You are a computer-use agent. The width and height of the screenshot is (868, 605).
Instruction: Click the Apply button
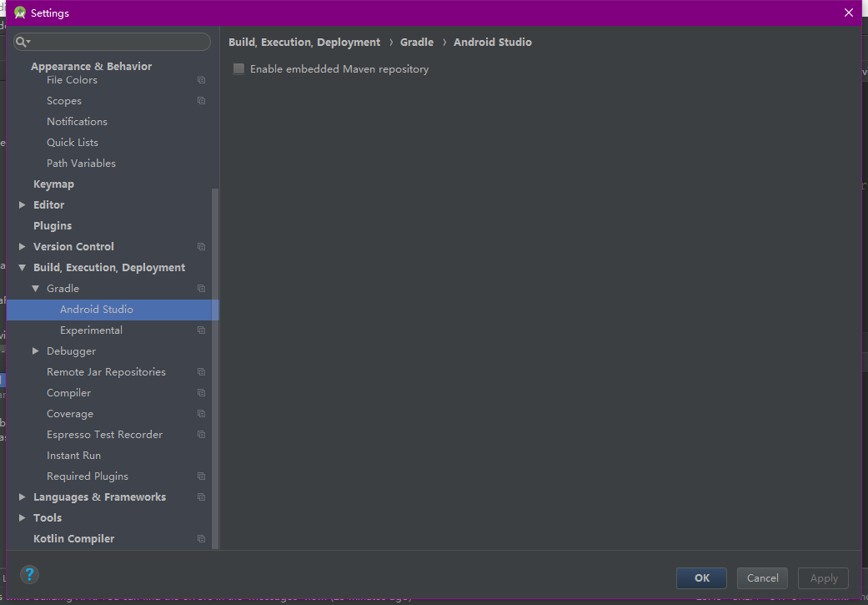[x=823, y=577]
